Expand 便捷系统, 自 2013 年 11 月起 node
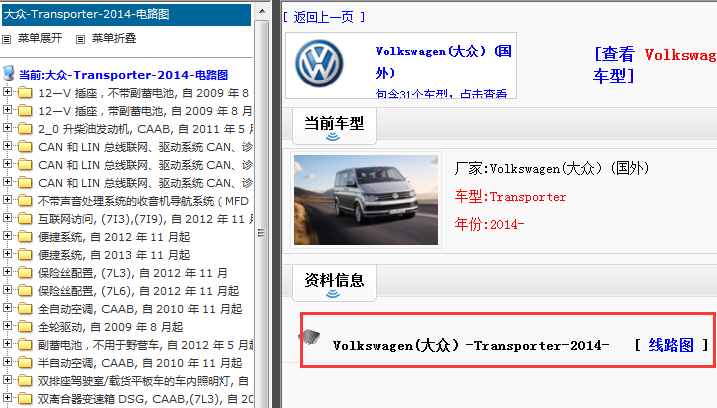 [x=7, y=254]
